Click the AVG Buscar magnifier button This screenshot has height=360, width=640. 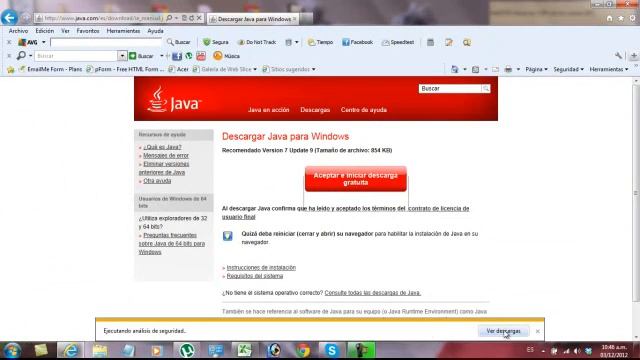[178, 42]
